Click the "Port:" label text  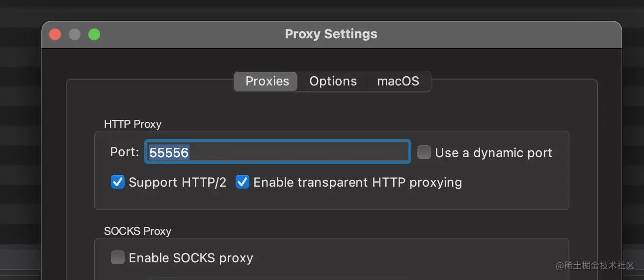125,152
